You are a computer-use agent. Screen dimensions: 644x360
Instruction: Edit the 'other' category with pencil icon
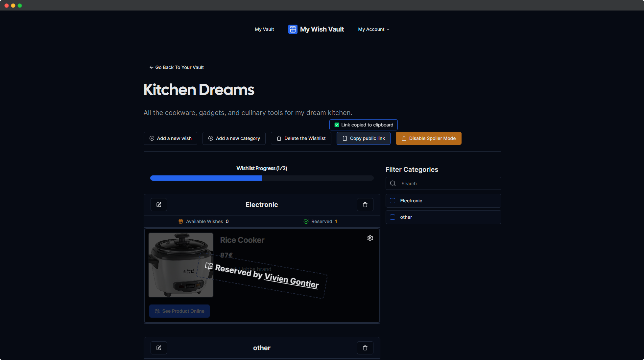coord(159,348)
